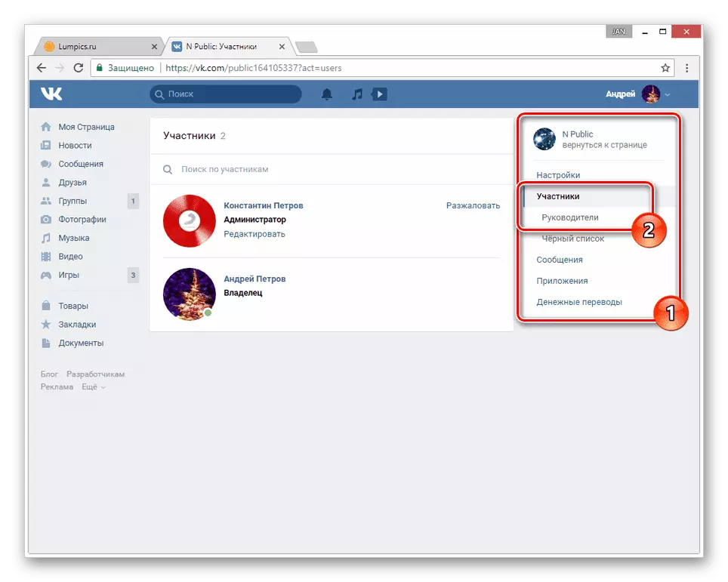Click the film icon beside Видео
The image size is (728, 582).
pos(45,257)
